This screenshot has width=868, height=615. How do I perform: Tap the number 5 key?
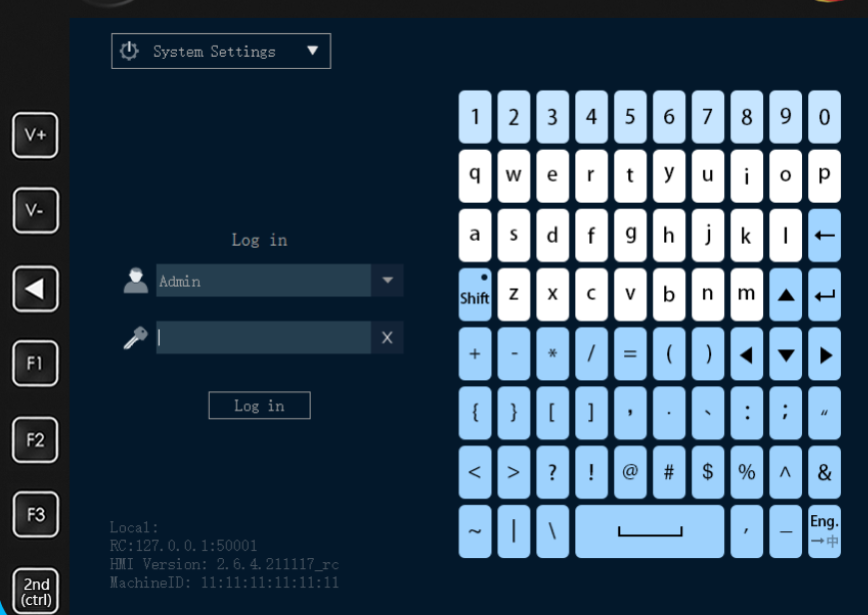point(630,117)
